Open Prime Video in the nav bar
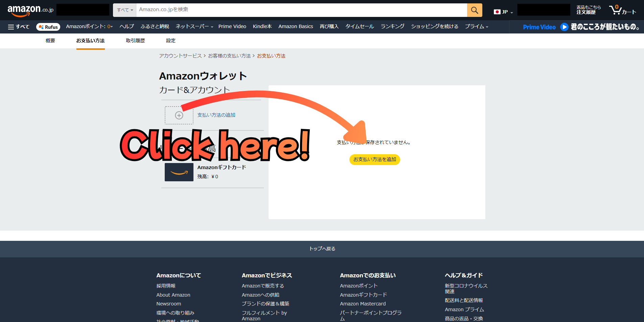Screen dimensions: 644x322 pyautogui.click(x=232, y=26)
